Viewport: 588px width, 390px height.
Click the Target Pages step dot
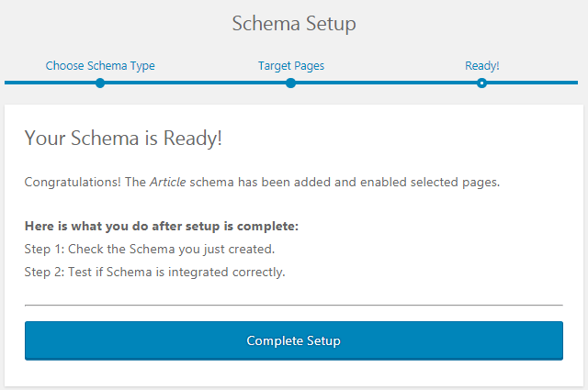290,83
